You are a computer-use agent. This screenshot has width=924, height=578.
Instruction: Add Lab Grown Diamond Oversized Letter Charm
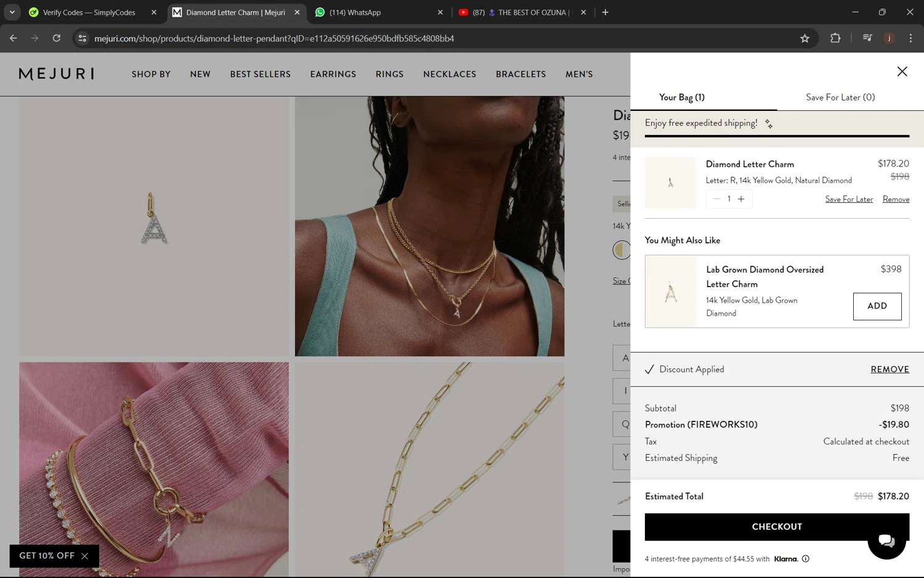click(877, 306)
